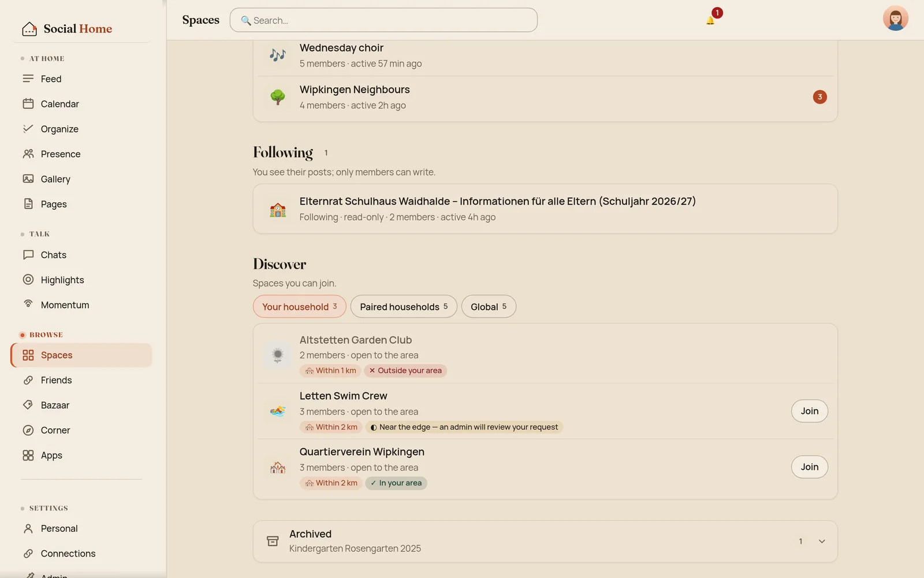Open the notifications bell

pyautogui.click(x=710, y=20)
